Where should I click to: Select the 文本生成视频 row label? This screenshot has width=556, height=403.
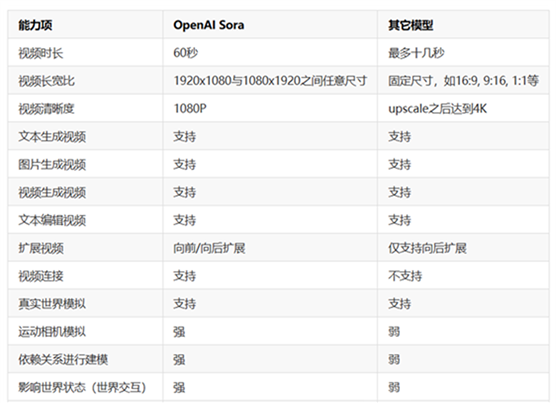(52, 136)
